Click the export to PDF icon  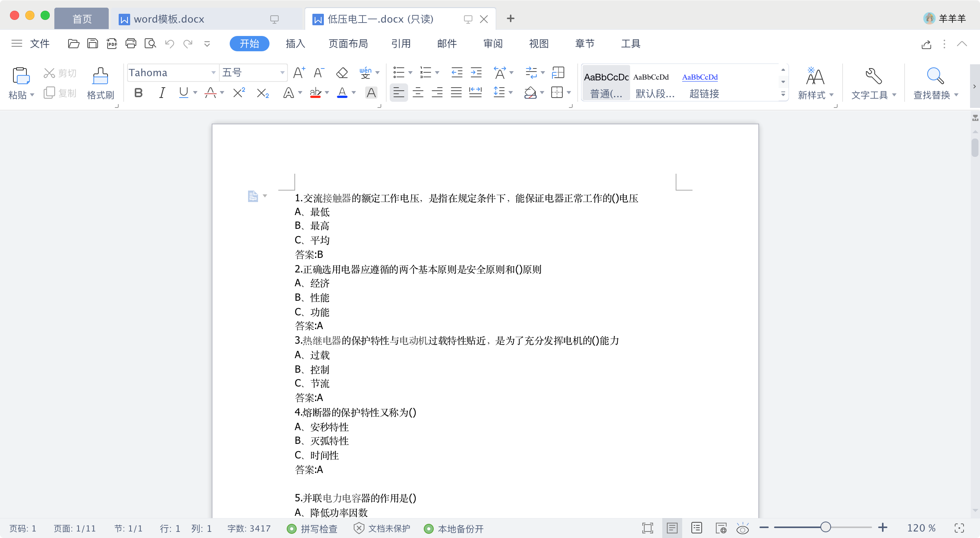click(x=112, y=44)
